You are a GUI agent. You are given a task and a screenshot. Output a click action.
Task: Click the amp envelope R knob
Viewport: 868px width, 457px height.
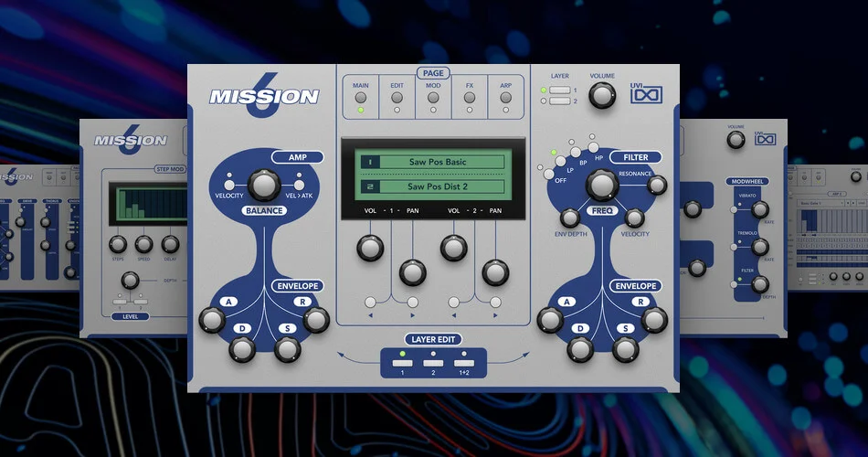point(317,320)
